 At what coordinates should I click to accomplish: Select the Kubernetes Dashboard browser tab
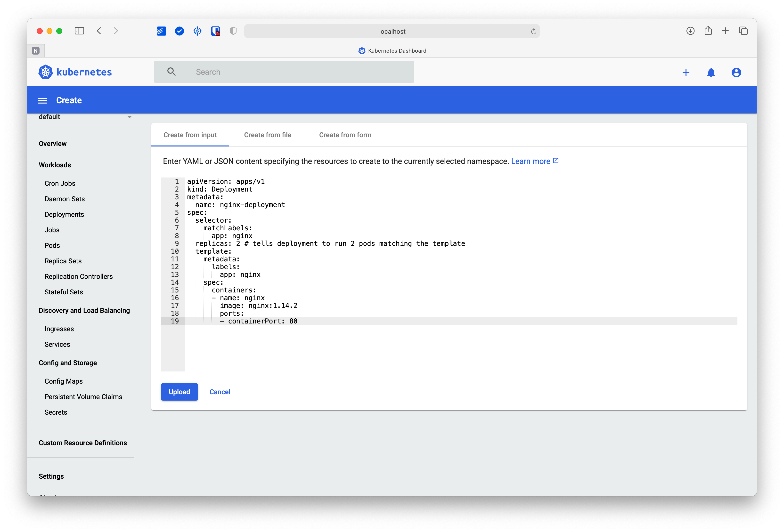392,51
